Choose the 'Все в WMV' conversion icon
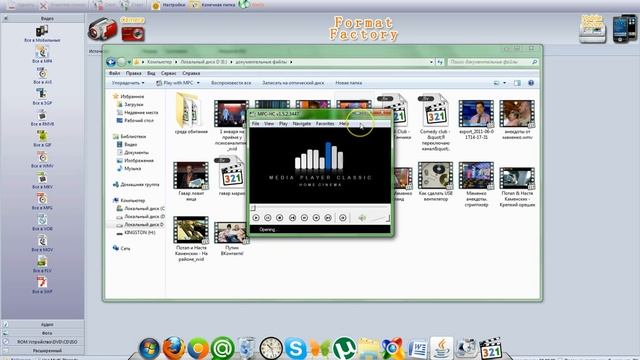The width and height of the screenshot is (640, 360). point(42,157)
